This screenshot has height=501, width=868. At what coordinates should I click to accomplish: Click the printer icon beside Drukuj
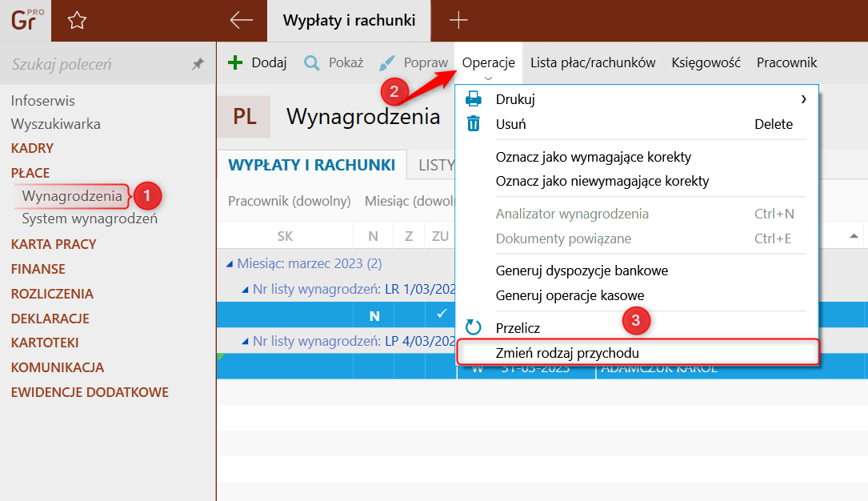pos(474,99)
